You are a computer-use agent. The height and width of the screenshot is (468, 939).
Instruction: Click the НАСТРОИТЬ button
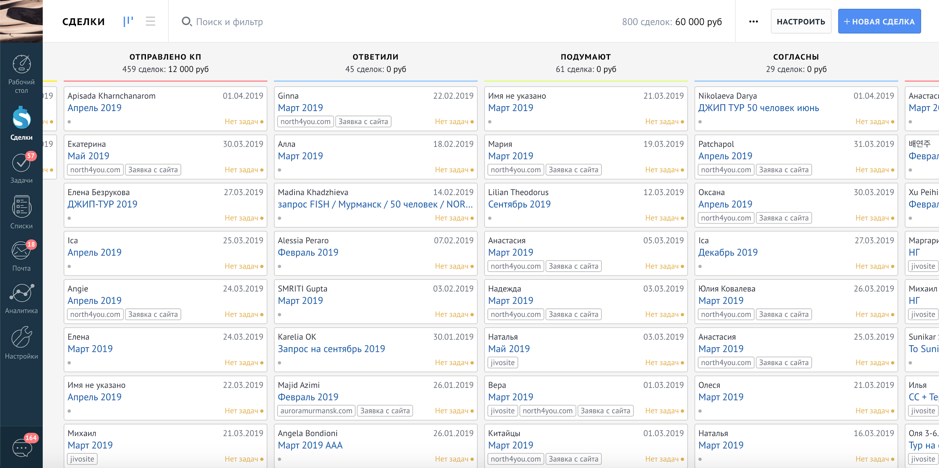coord(801,21)
